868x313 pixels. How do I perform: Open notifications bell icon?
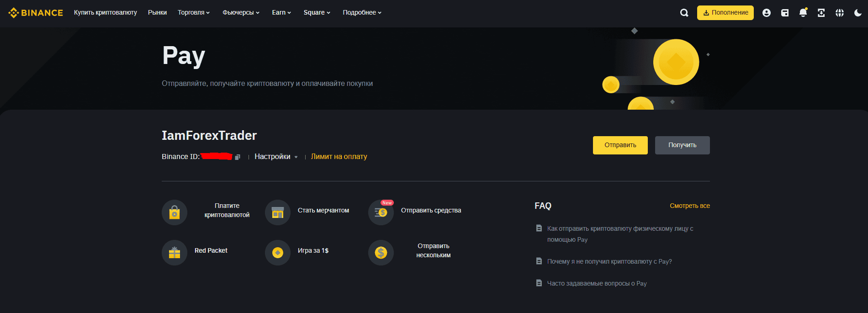[803, 13]
